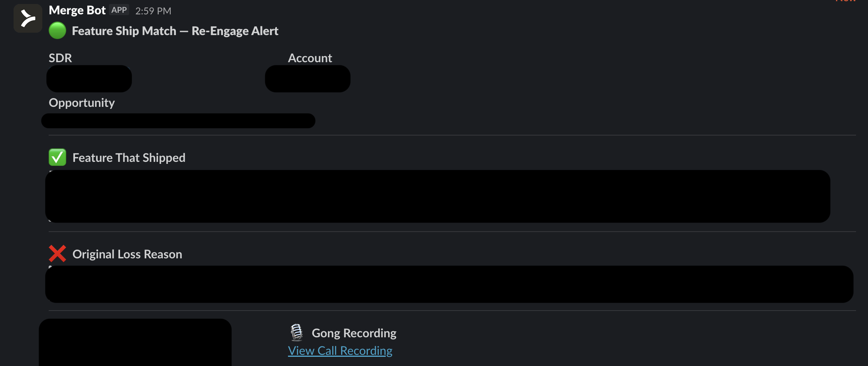Open the redacted Opportunity value

(178, 121)
